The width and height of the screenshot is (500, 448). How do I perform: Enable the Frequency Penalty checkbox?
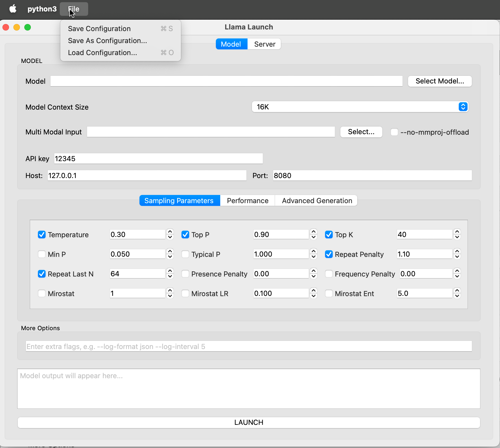point(329,274)
